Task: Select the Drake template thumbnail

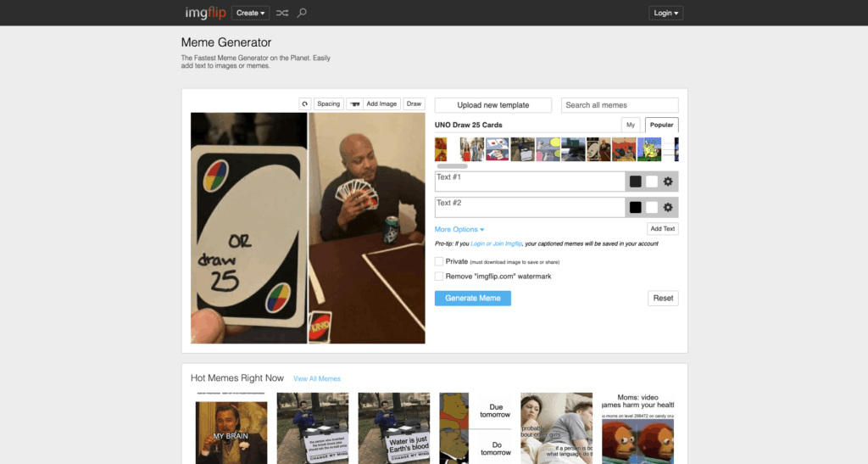Action: [x=441, y=149]
